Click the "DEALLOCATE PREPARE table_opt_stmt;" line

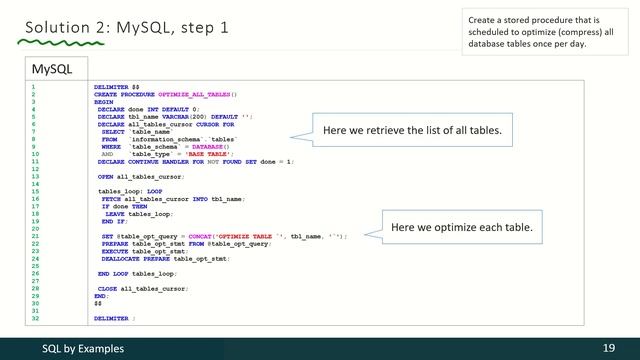[166, 259]
